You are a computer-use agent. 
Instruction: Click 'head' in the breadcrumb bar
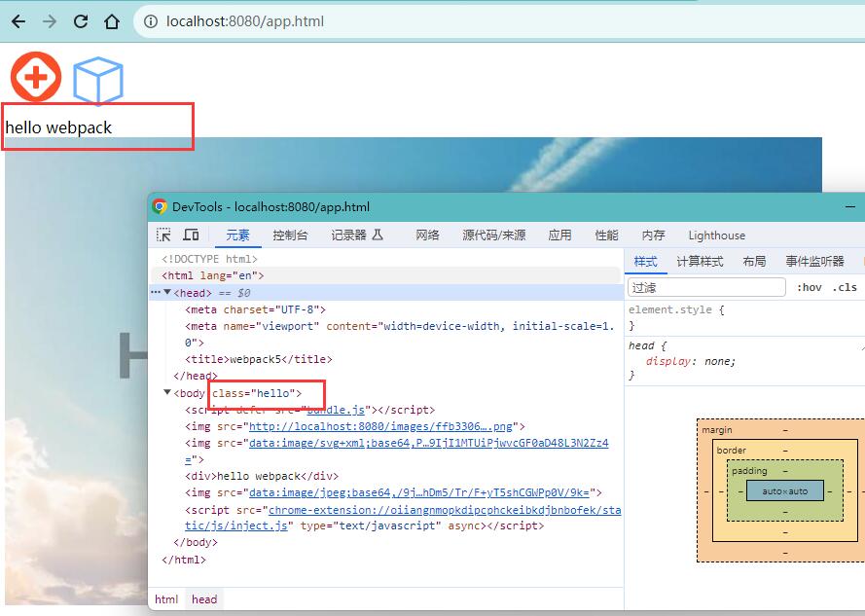(204, 599)
